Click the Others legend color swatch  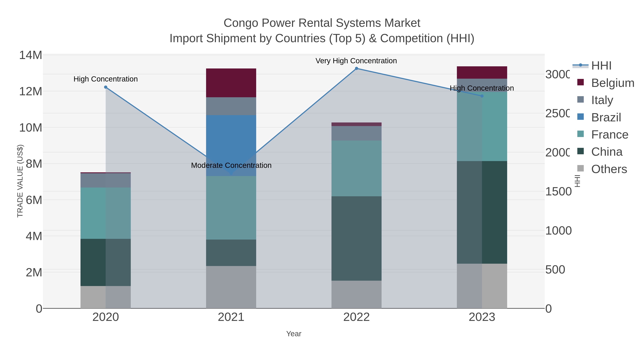pyautogui.click(x=580, y=168)
